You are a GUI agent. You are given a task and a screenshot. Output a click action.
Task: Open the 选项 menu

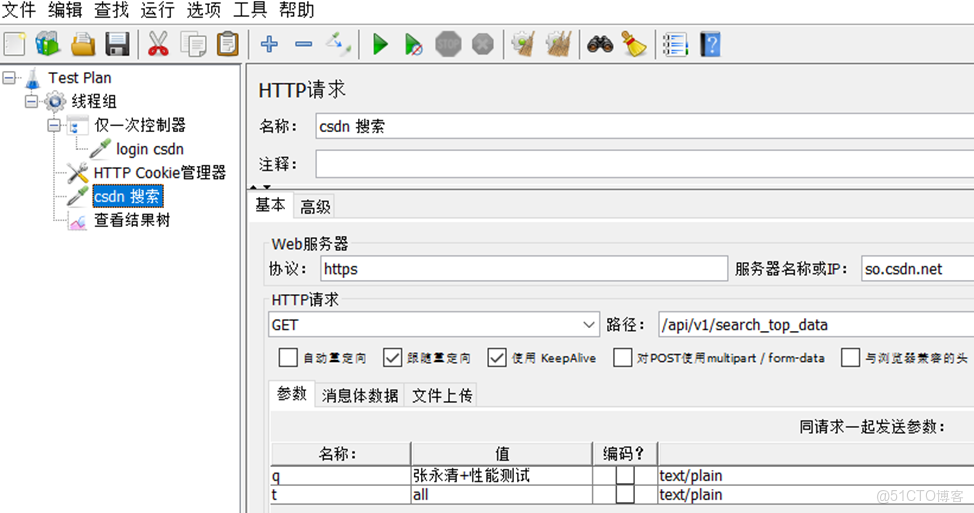pyautogui.click(x=204, y=10)
